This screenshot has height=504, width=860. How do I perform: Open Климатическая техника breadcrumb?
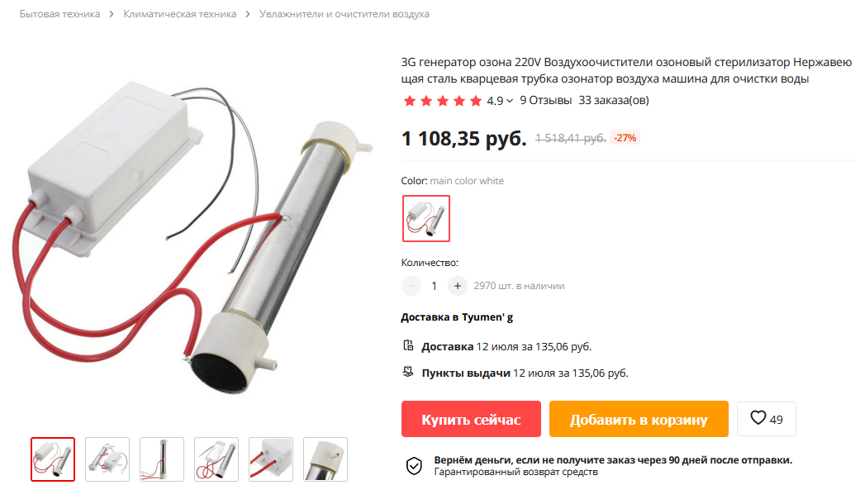click(x=179, y=14)
